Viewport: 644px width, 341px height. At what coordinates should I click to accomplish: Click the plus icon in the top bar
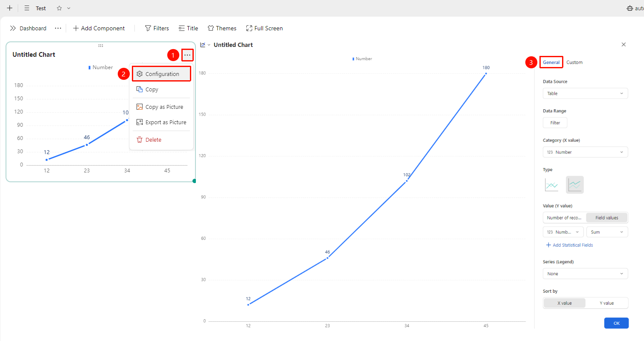tap(10, 8)
